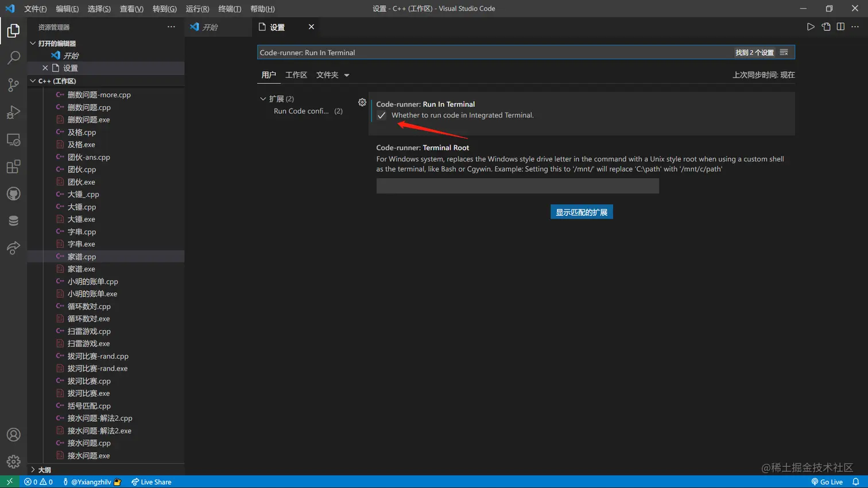Open the Manage gear icon
The width and height of the screenshot is (868, 488).
click(x=13, y=462)
